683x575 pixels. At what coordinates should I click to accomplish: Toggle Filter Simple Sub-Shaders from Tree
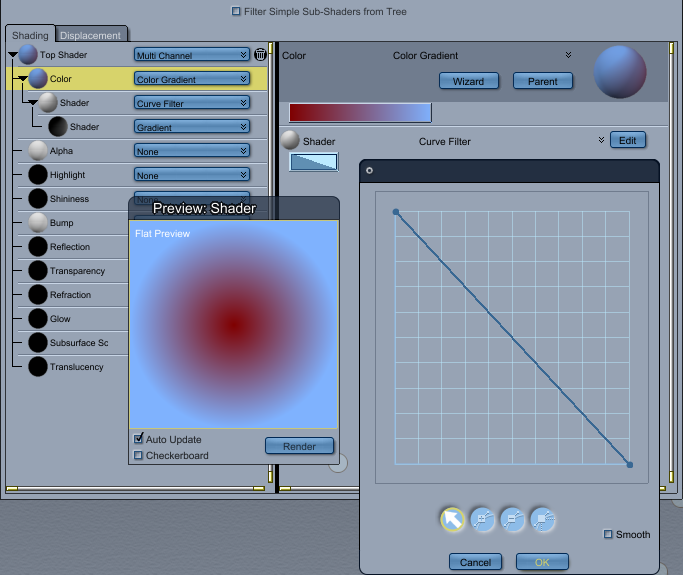[x=236, y=11]
